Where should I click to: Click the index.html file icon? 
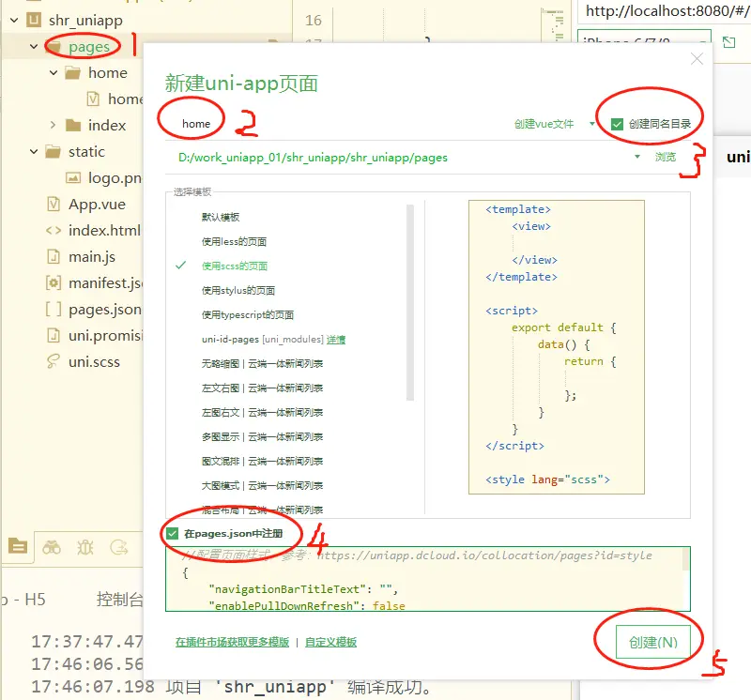pos(54,231)
